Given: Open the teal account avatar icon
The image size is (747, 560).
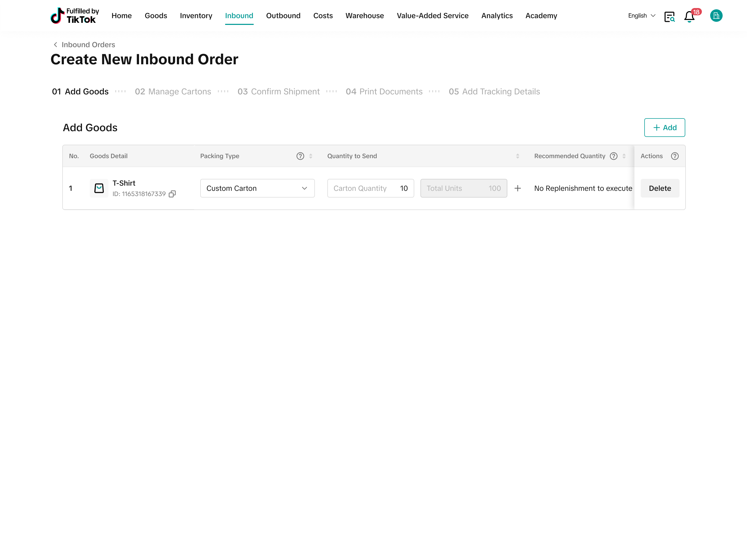Looking at the screenshot, I should pyautogui.click(x=716, y=16).
